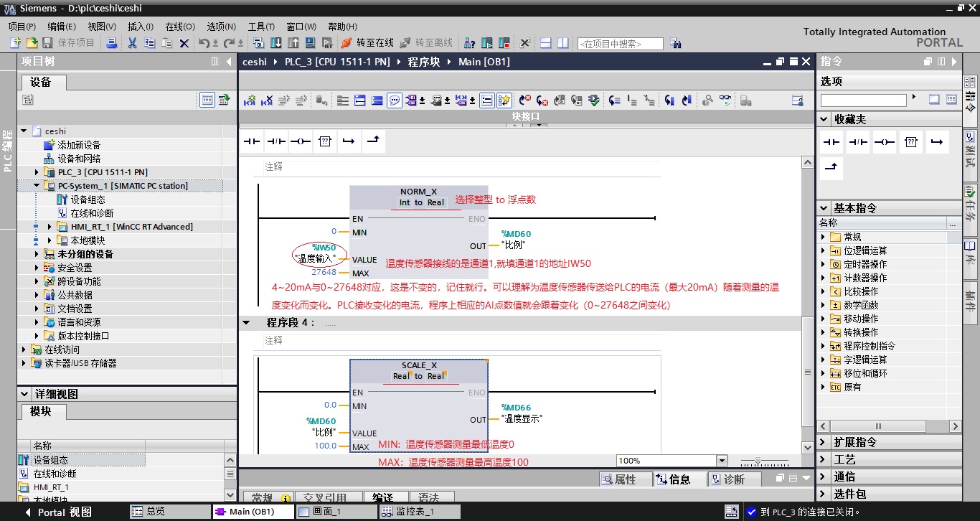
Task: Click the insert network icon in editor toolbar
Action: pos(250,100)
